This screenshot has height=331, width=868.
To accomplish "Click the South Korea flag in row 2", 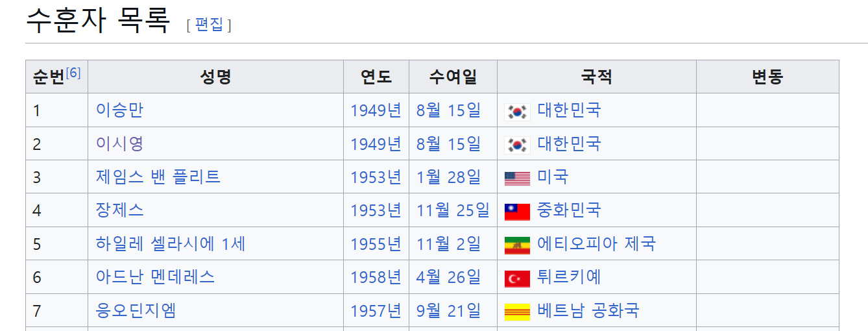I will (517, 145).
